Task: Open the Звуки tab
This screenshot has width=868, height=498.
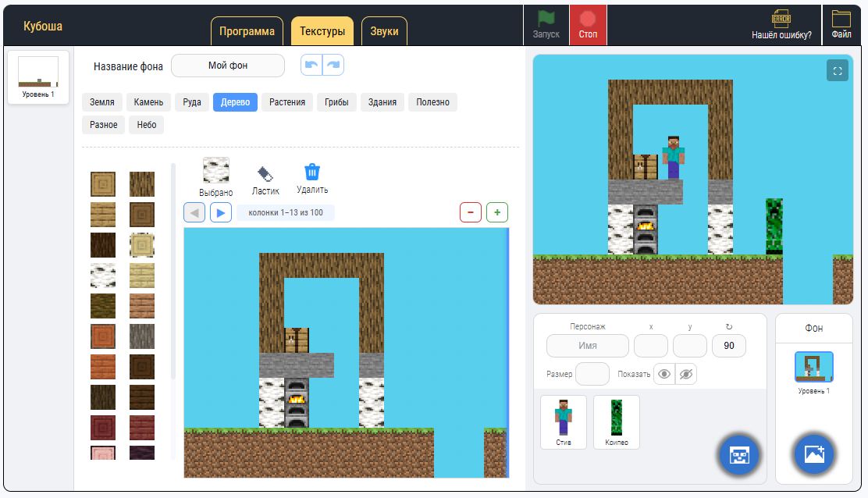Action: click(384, 32)
